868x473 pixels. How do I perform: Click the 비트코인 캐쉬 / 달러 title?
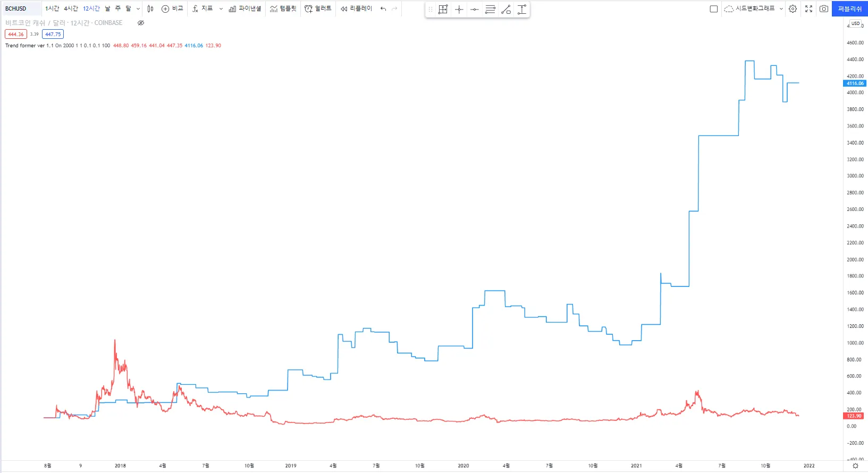(35, 23)
